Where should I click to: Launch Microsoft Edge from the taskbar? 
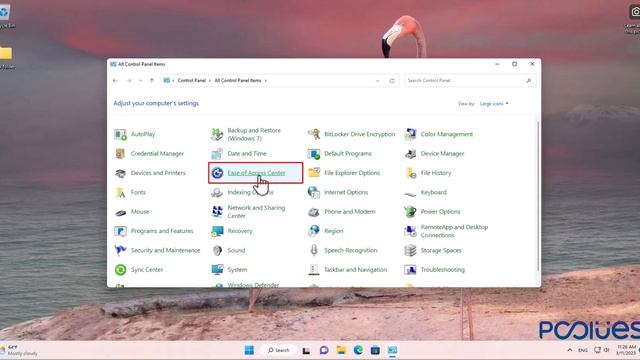tap(358, 350)
